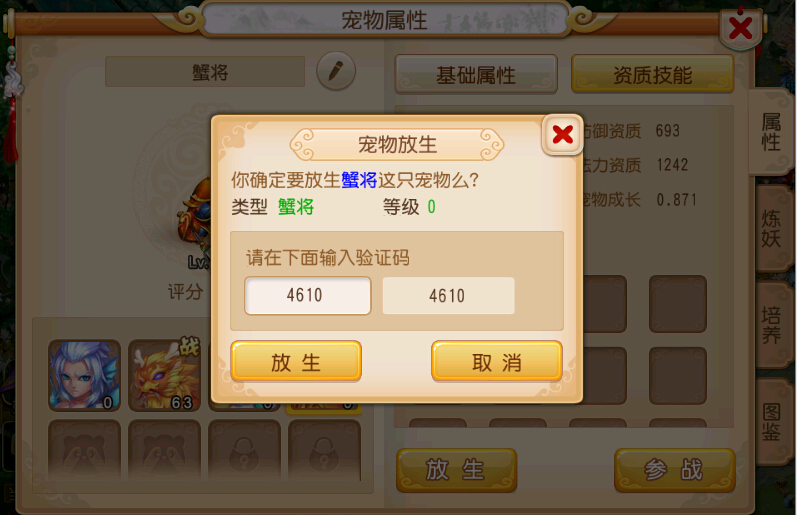Viewport: 797px width, 515px height.
Task: Switch to the 资质技能 tab
Action: [653, 75]
